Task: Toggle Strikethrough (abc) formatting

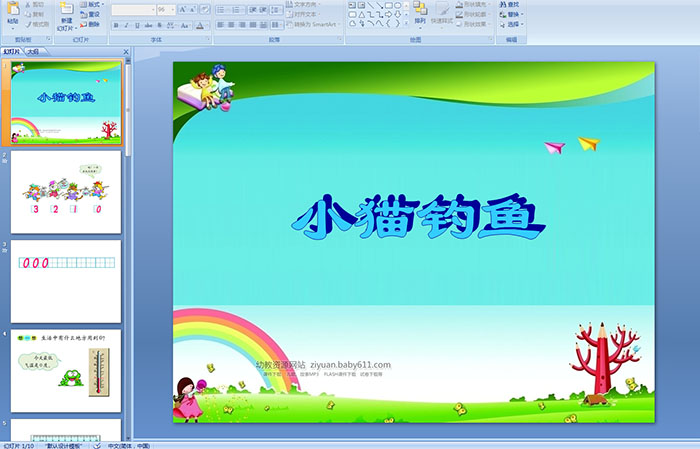Action: tap(148, 25)
